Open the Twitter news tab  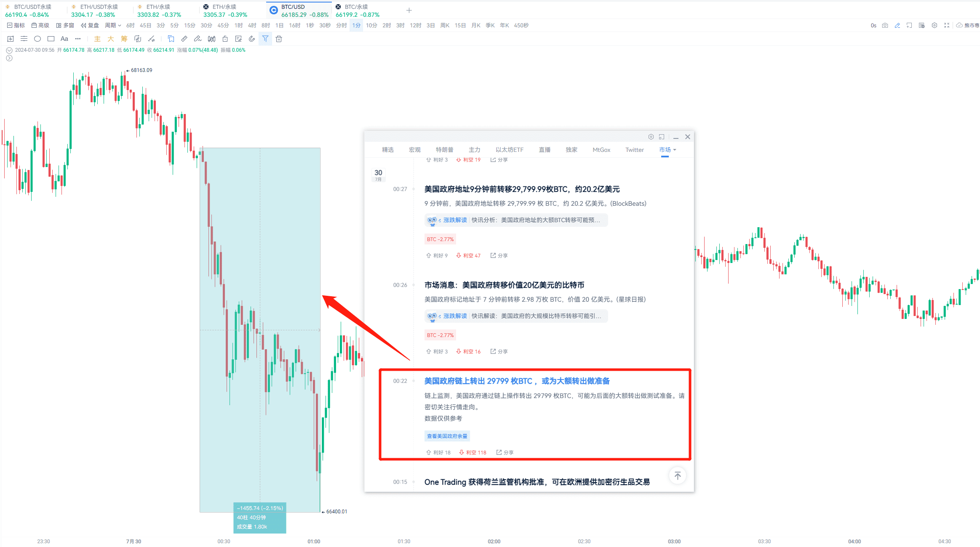pyautogui.click(x=634, y=150)
